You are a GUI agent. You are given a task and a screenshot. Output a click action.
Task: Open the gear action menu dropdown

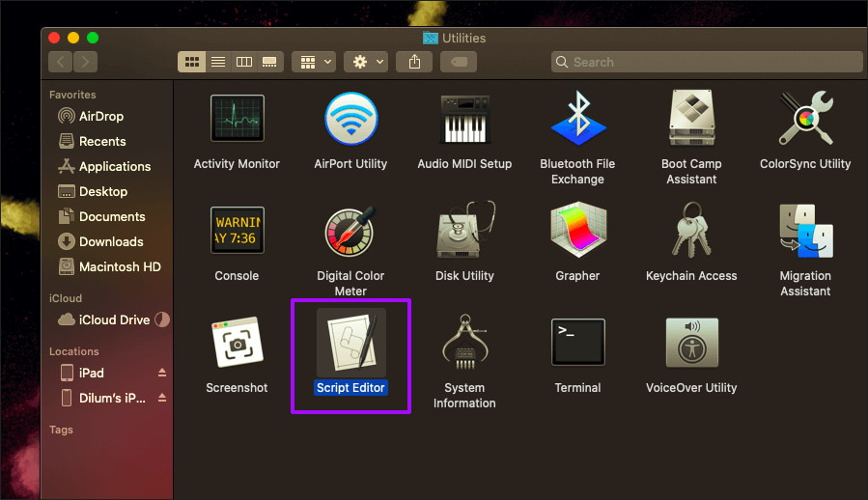(366, 62)
